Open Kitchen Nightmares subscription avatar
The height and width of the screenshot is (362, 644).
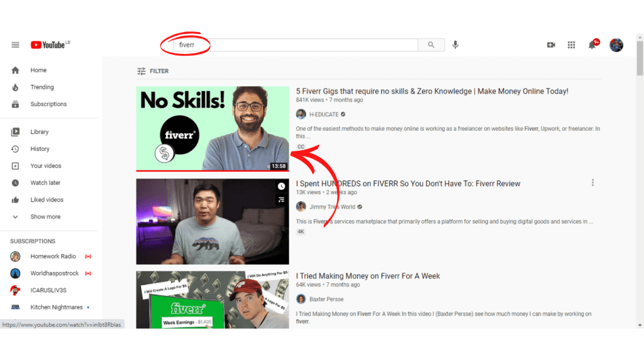[x=15, y=307]
